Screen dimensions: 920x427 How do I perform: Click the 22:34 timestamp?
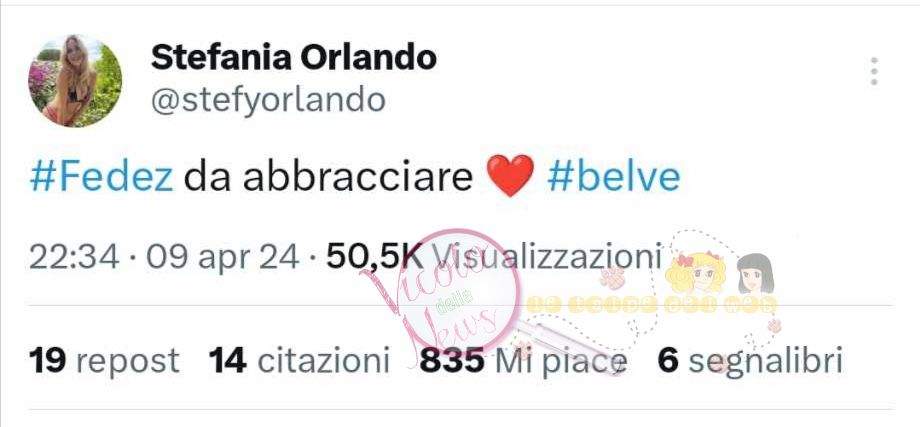[74, 257]
